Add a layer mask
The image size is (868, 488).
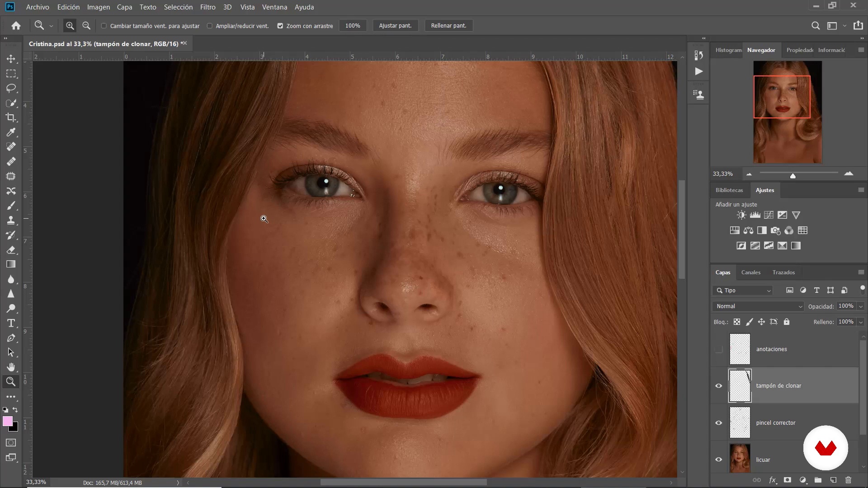pos(788,480)
